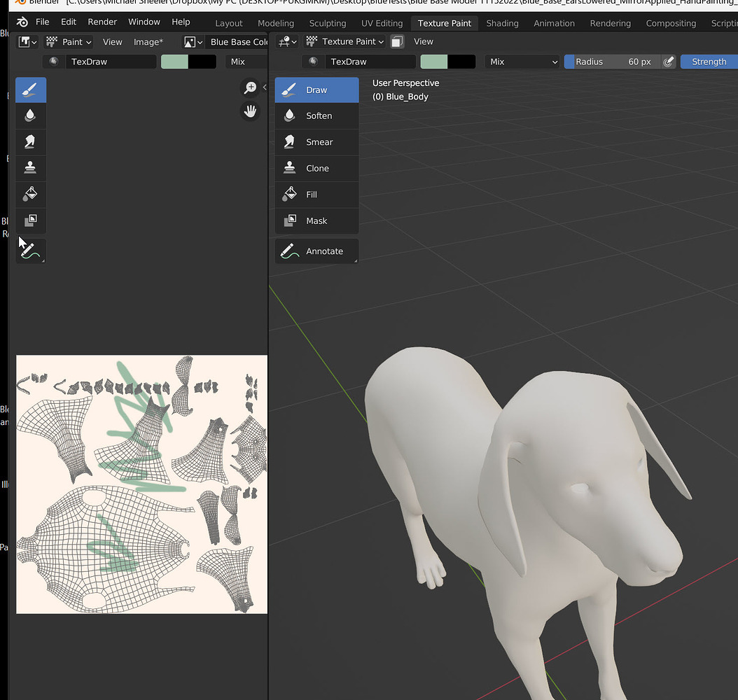Click the TexDraw brush name in image editor
Viewport: 738px width, 700px height.
click(111, 62)
